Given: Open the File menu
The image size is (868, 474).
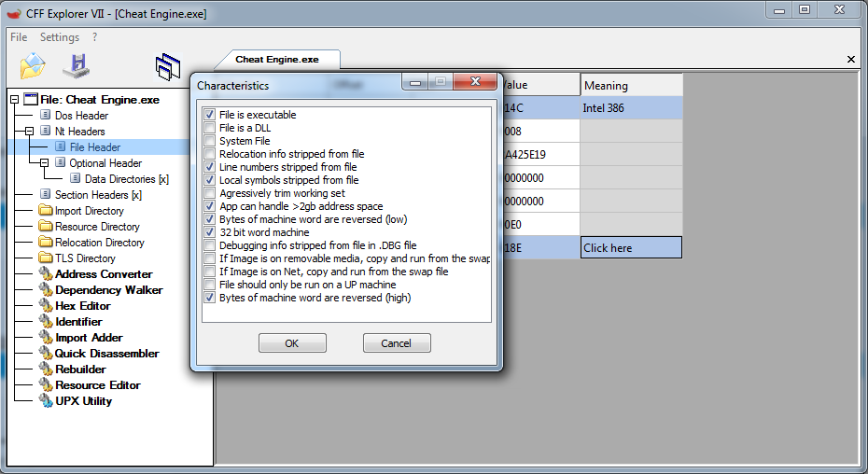Looking at the screenshot, I should [x=19, y=37].
